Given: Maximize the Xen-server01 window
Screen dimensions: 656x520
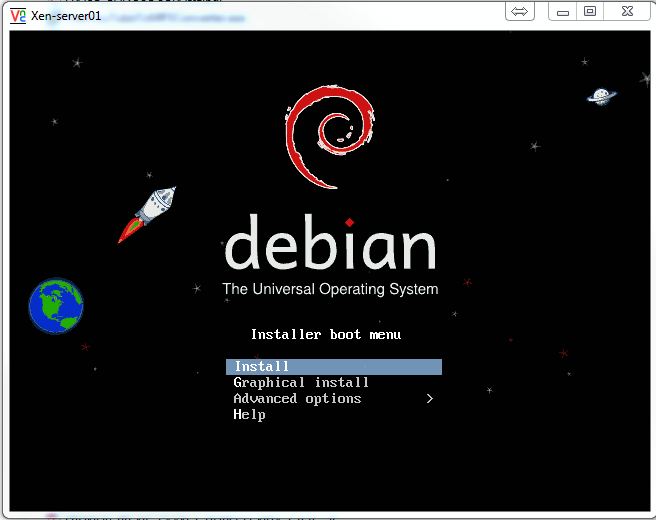Looking at the screenshot, I should [x=590, y=11].
